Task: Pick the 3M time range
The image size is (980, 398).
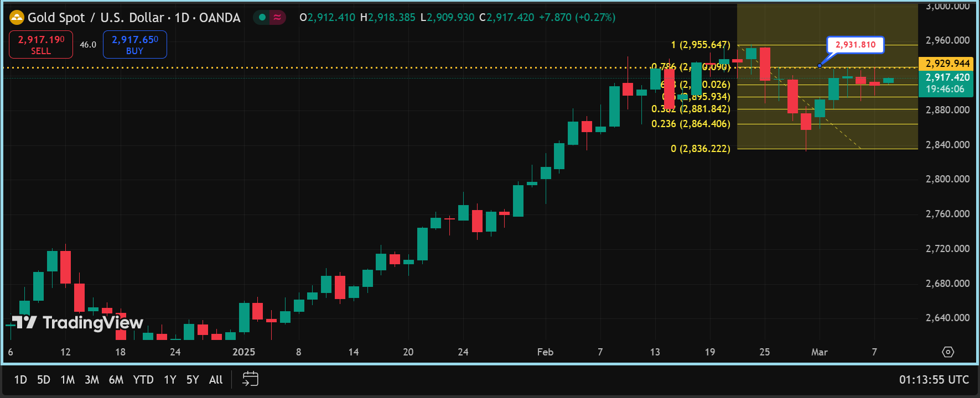Action: click(x=92, y=380)
